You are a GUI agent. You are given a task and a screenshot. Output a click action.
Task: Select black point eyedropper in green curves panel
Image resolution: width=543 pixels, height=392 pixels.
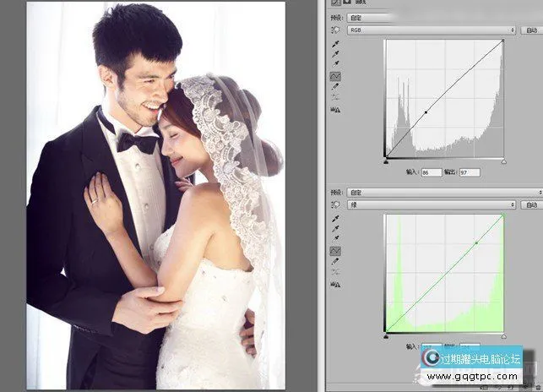(335, 217)
